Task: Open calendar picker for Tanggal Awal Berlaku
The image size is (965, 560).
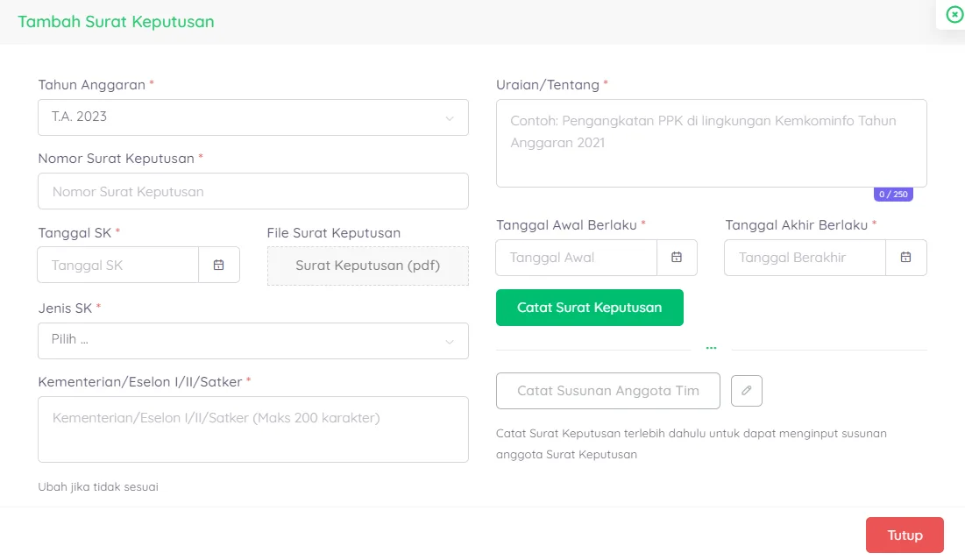Action: coord(677,258)
